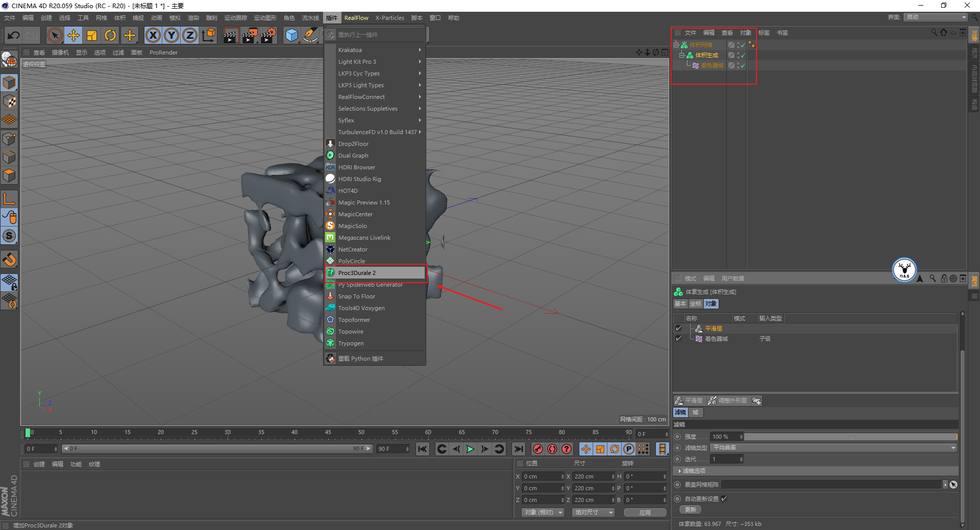This screenshot has height=530, width=980.
Task: Toggle 体积网格 enable checkmark in object manager
Action: tap(743, 45)
